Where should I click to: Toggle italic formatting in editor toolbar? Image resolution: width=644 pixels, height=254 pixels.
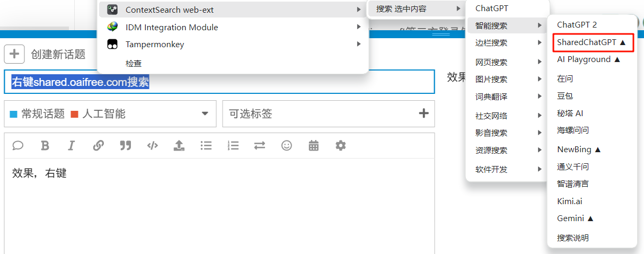tap(72, 145)
